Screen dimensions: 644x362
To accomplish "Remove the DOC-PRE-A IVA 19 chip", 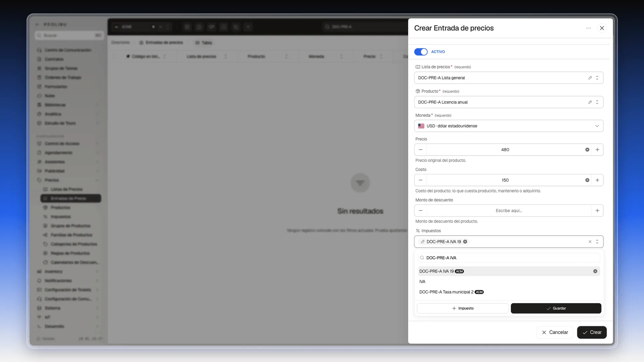I will pyautogui.click(x=465, y=242).
